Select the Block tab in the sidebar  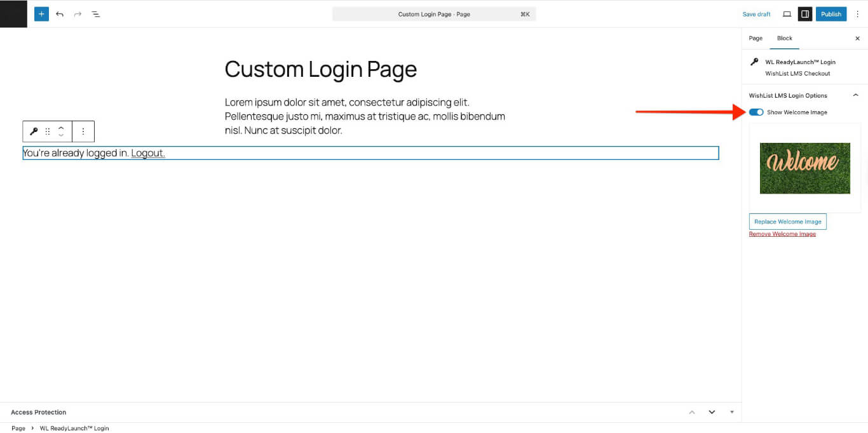pos(784,38)
